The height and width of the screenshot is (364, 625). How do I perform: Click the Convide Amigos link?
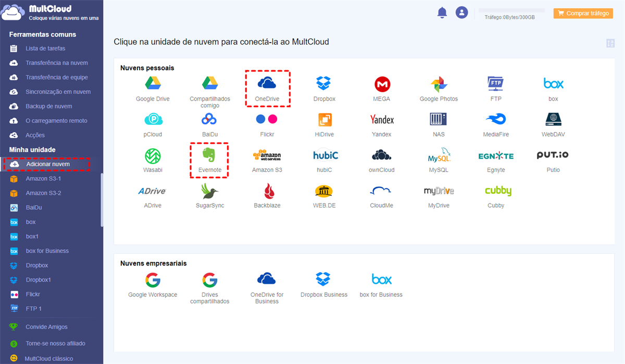46,327
